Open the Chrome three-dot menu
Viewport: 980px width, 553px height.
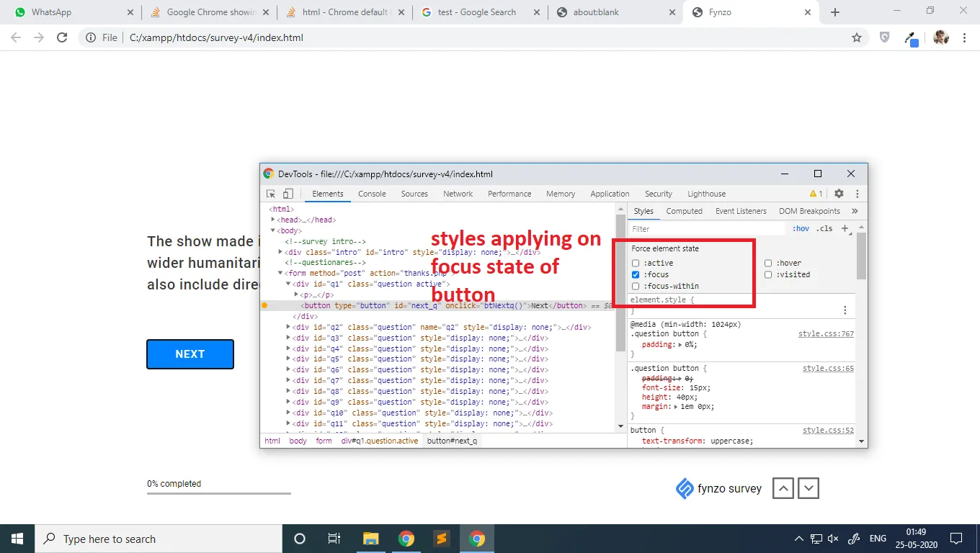[x=964, y=37]
